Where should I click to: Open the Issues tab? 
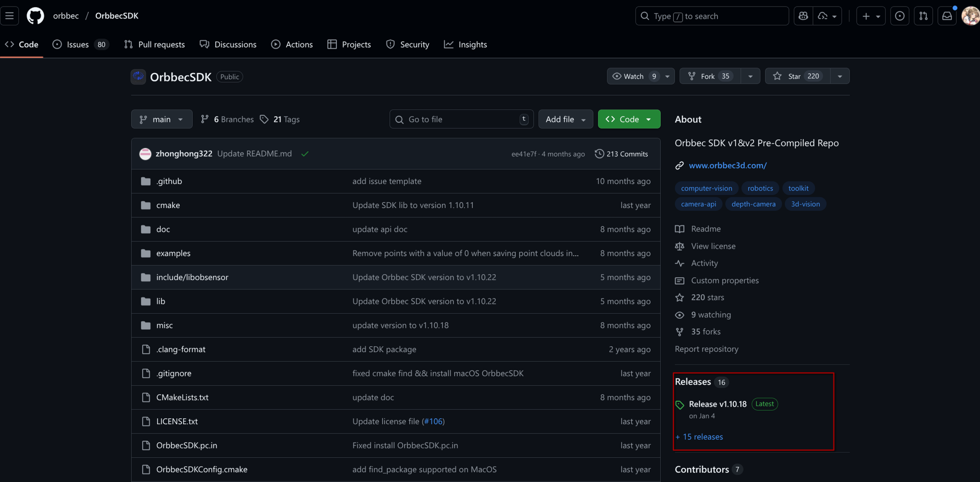(80, 44)
